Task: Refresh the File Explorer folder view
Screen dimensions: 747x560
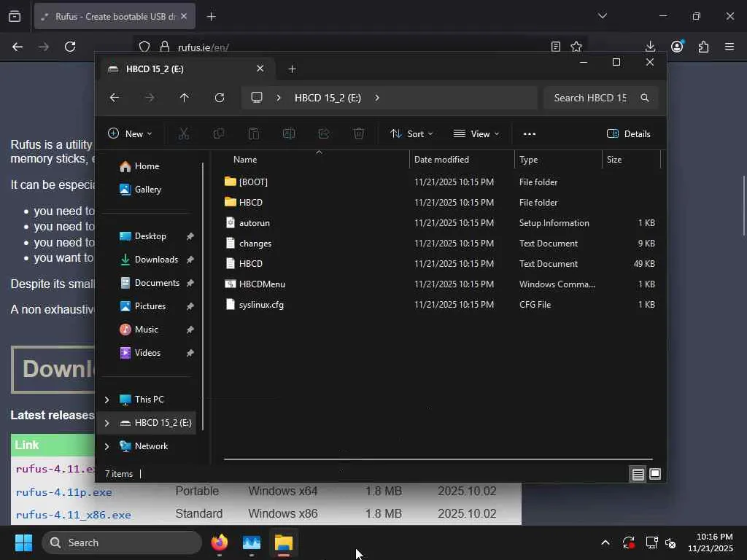Action: pyautogui.click(x=219, y=98)
